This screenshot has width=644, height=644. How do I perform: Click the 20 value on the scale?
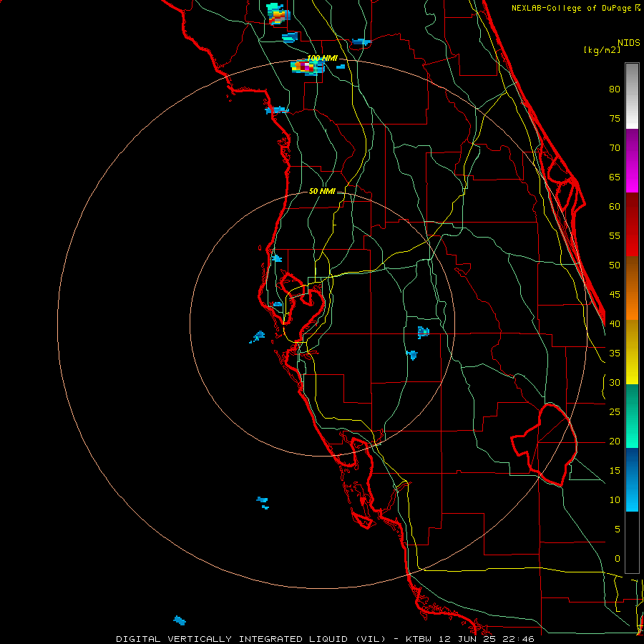pos(615,441)
